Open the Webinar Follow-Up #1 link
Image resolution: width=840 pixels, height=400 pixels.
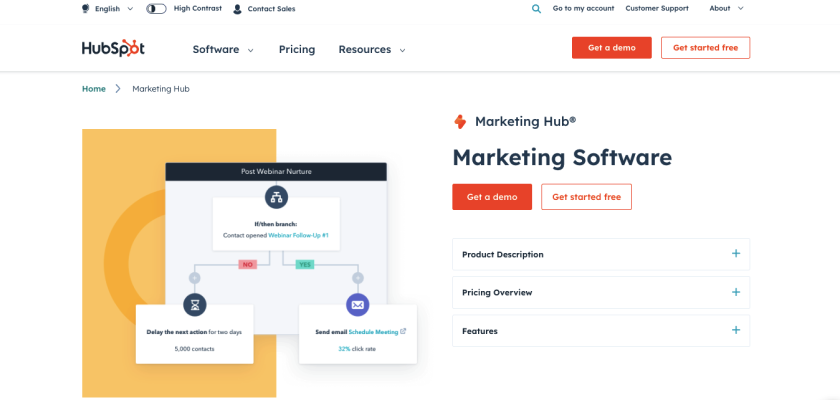pos(298,235)
